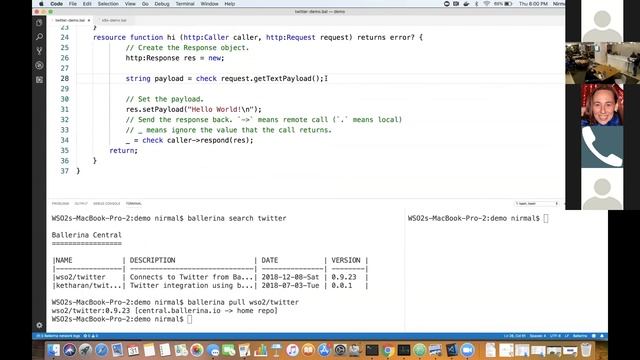Screen dimensions: 640x360
Task: Click the UTF-8 encoding in status bar
Action: coord(555,336)
